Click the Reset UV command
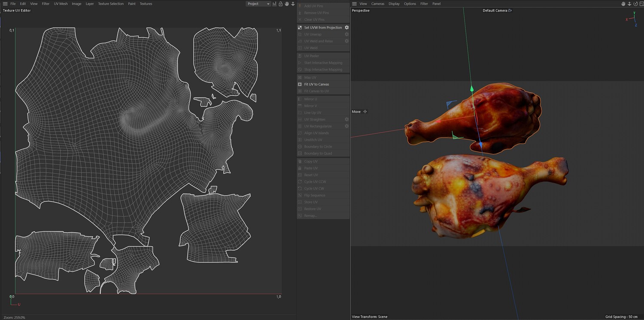Image resolution: width=644 pixels, height=320 pixels. [x=323, y=175]
